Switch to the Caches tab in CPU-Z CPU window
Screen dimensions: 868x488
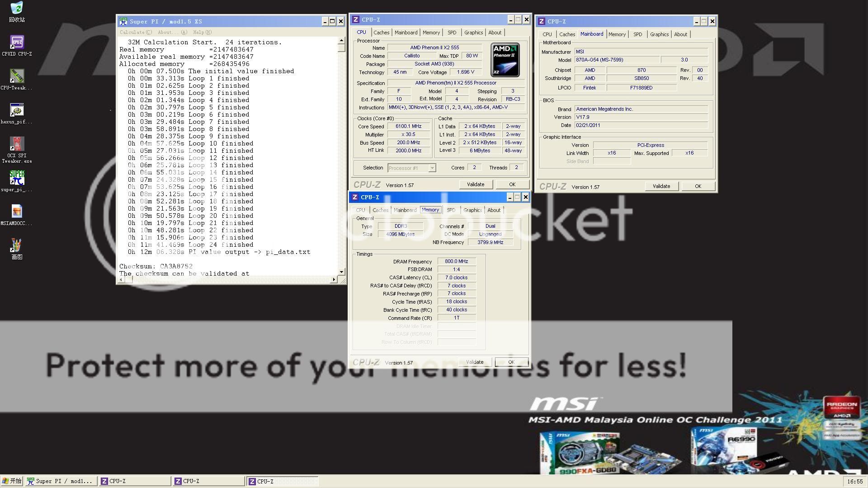[381, 33]
